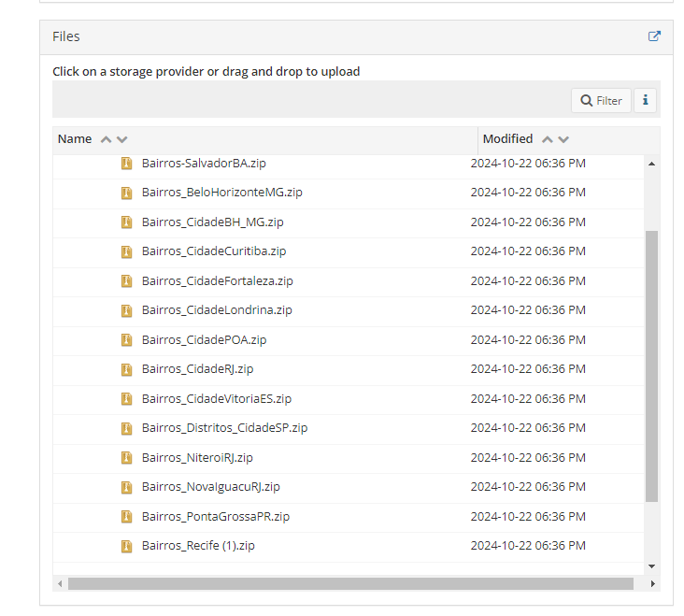This screenshot has height=616, width=684.
Task: Click the vertical scrollbar up arrow
Action: (651, 164)
